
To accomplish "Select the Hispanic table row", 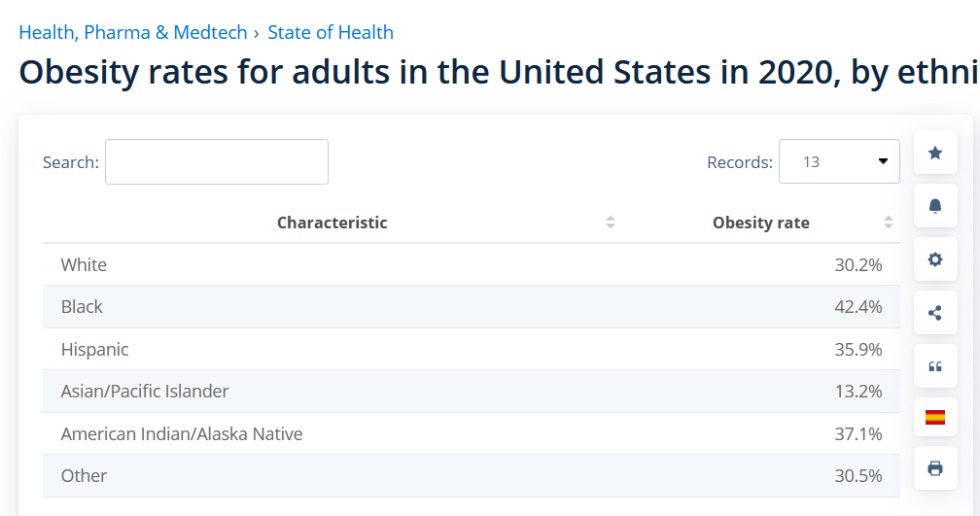I will 472,349.
